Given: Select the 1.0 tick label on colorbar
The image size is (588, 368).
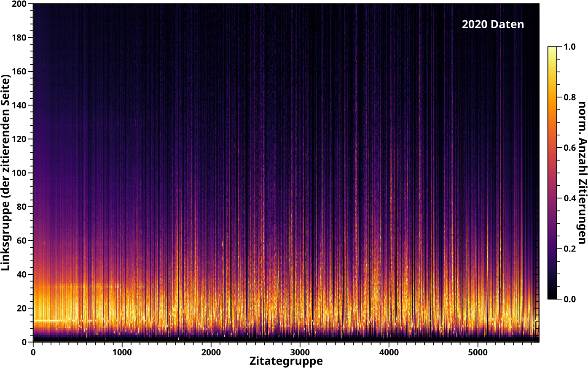Looking at the screenshot, I should [569, 46].
